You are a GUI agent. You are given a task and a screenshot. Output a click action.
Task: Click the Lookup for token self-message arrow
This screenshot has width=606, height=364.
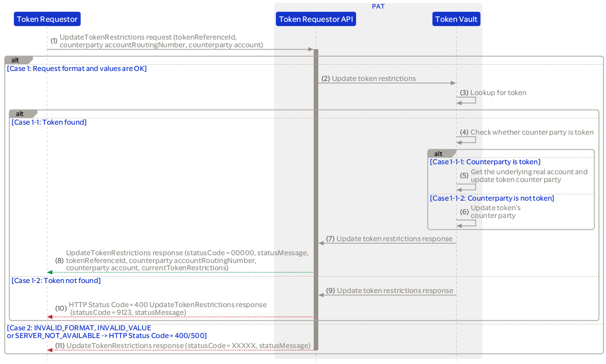click(x=466, y=101)
